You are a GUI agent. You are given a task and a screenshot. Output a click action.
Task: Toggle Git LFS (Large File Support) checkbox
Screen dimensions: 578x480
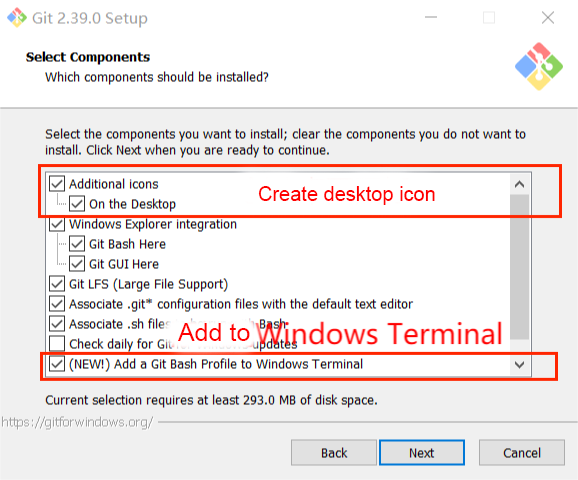pyautogui.click(x=57, y=284)
